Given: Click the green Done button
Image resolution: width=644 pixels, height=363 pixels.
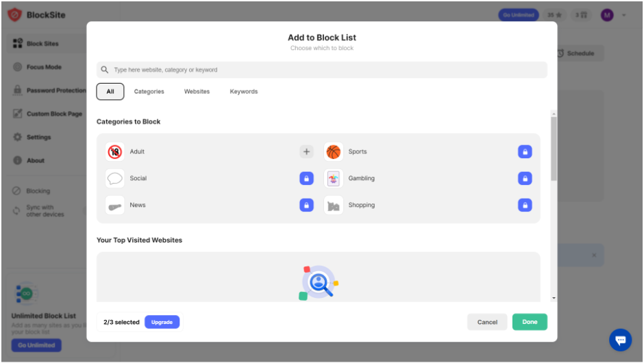Looking at the screenshot, I should tap(530, 322).
